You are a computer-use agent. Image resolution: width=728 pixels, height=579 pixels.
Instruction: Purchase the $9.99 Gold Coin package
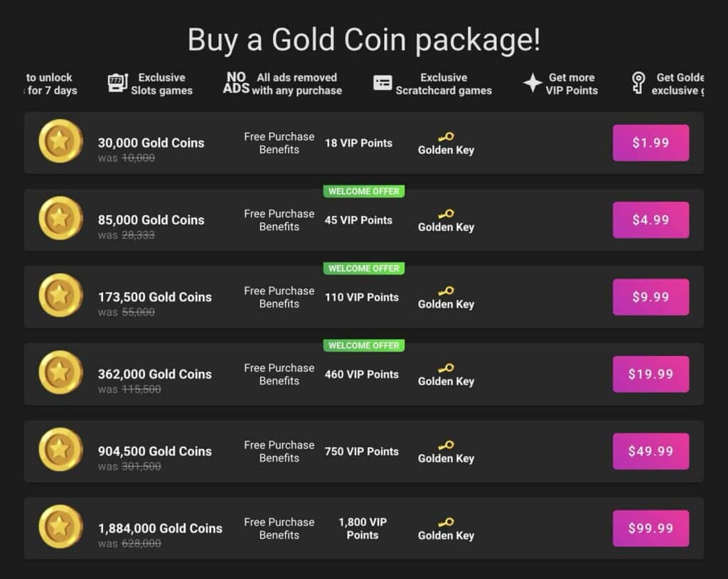point(651,297)
